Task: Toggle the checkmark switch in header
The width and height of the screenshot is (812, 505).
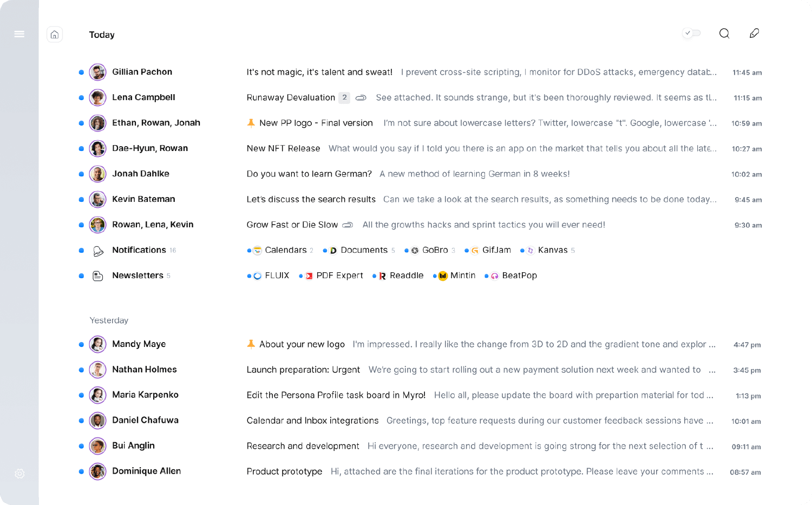Action: 691,34
